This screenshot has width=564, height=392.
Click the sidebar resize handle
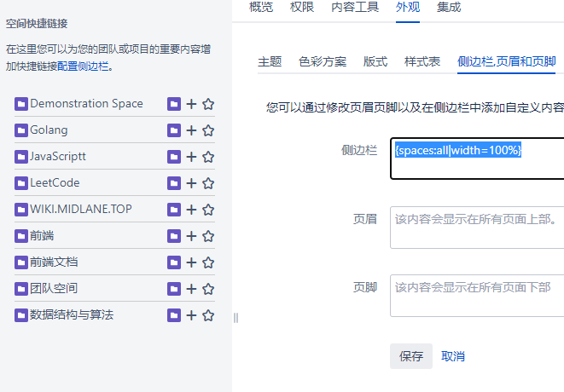click(x=235, y=318)
